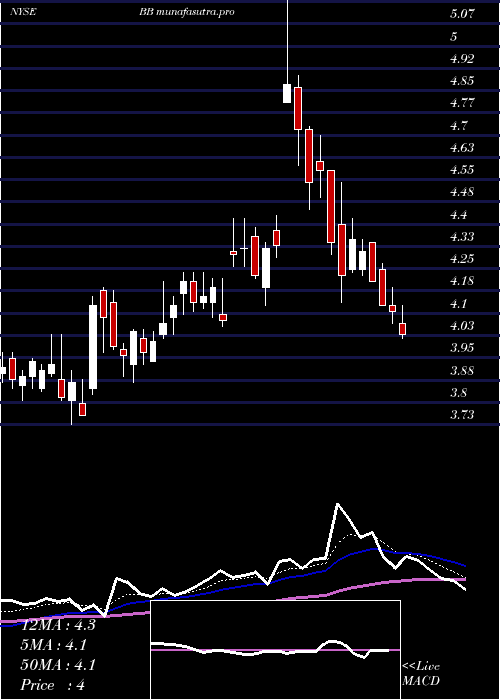Click the 12MA : 4.3 readout

tap(58, 625)
